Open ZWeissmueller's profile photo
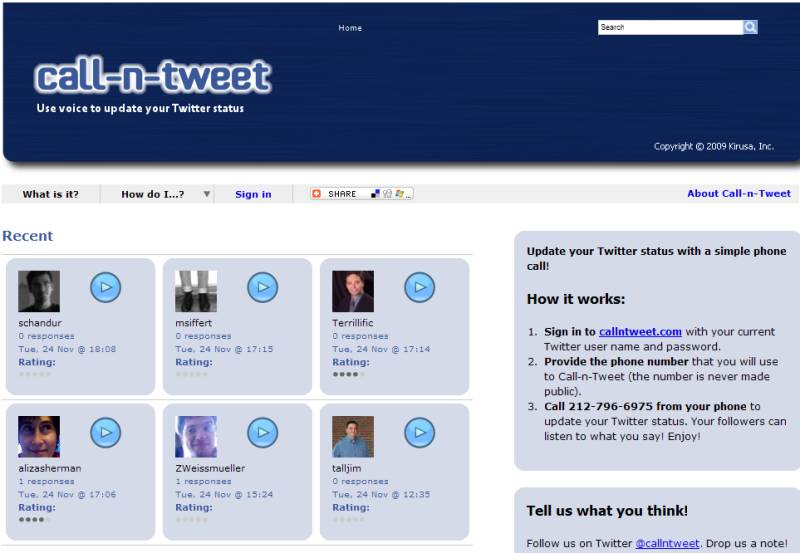Screen dimensions: 800x553 click(196, 437)
